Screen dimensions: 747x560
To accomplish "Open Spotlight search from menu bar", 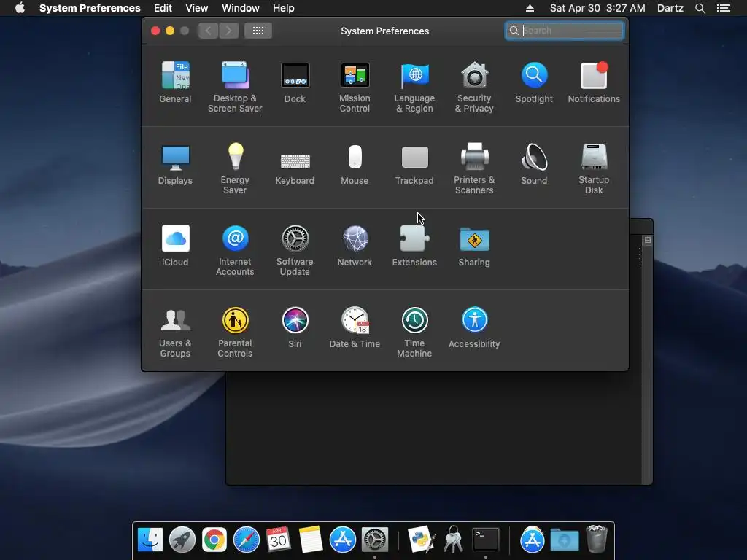I will click(700, 8).
